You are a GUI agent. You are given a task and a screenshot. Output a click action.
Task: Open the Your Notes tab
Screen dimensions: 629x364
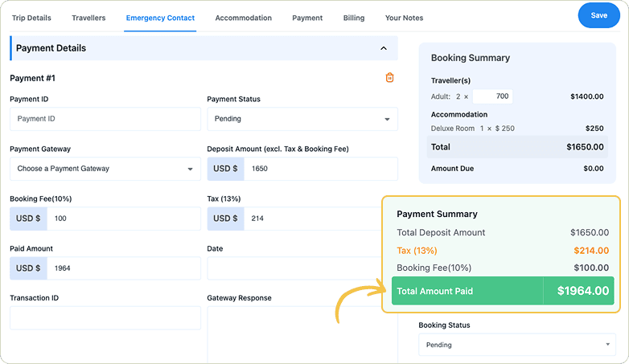[404, 18]
